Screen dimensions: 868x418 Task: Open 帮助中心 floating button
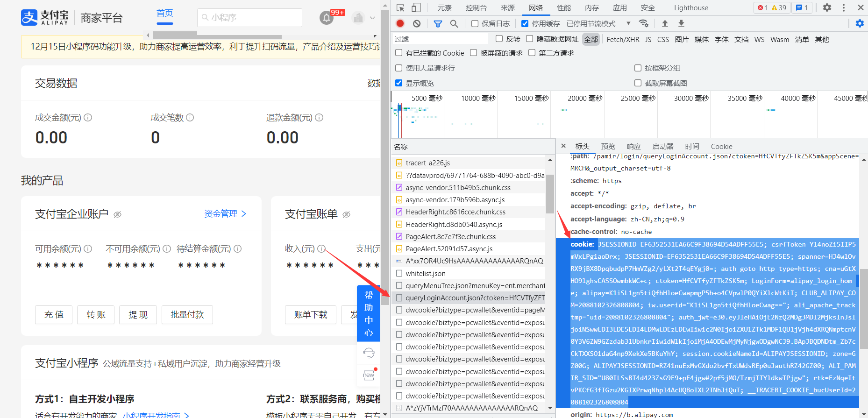click(369, 313)
